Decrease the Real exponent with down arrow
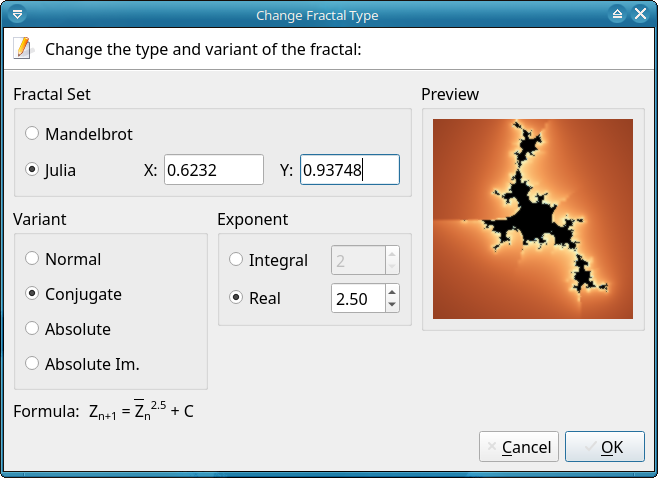The width and height of the screenshot is (658, 478). [x=392, y=304]
